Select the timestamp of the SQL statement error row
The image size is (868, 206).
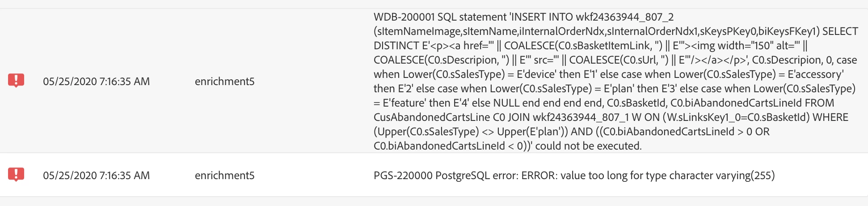[x=97, y=82]
